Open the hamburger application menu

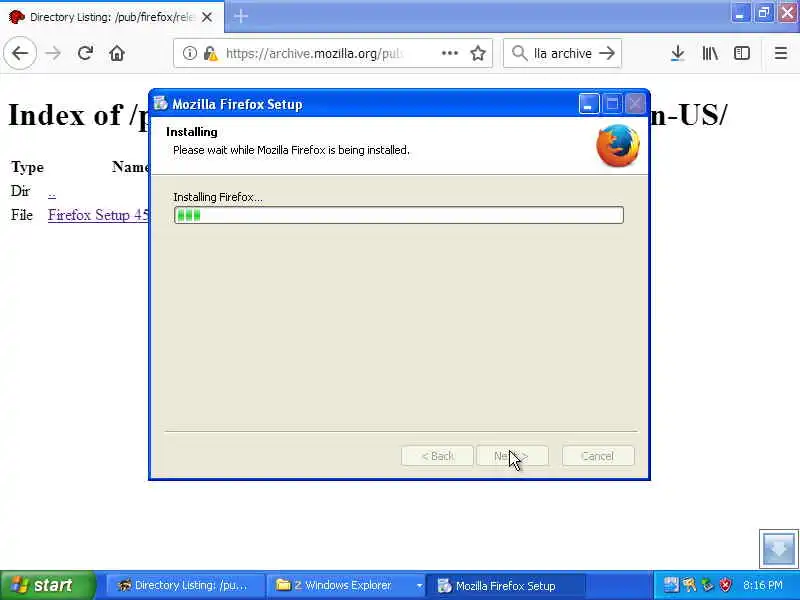[x=780, y=53]
